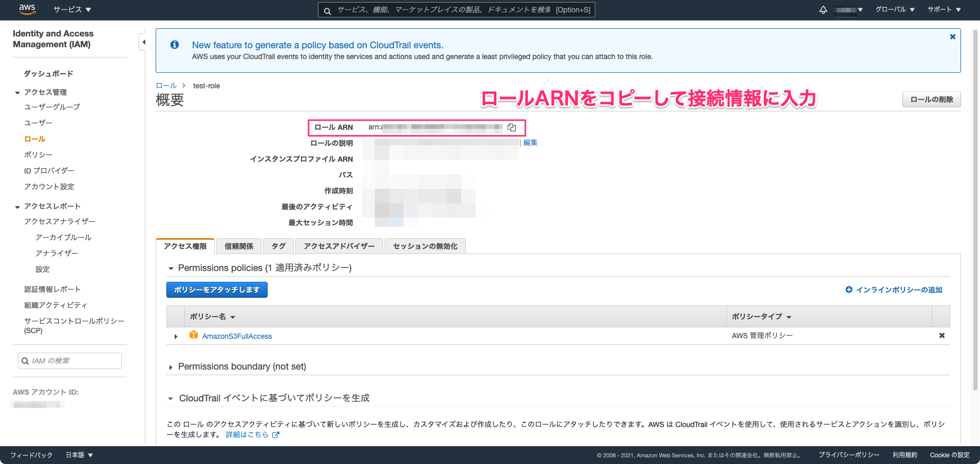Click the page vertical scrollbar
Image resolution: width=980 pixels, height=464 pixels.
(x=975, y=210)
